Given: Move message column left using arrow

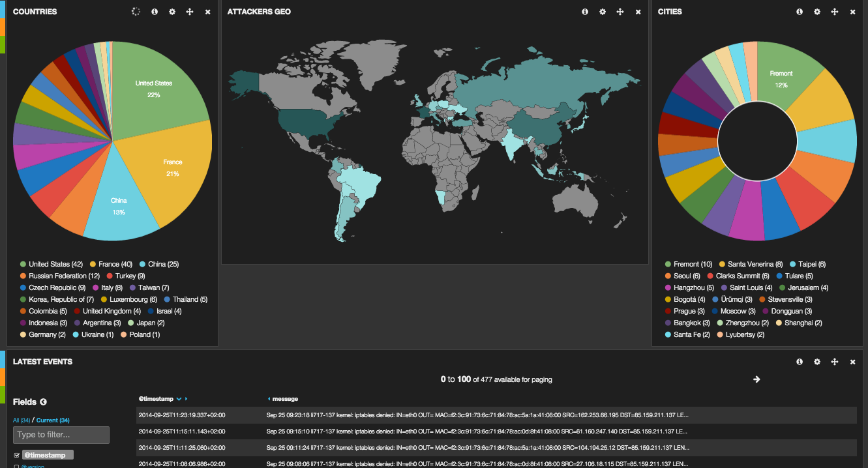Looking at the screenshot, I should pos(269,398).
